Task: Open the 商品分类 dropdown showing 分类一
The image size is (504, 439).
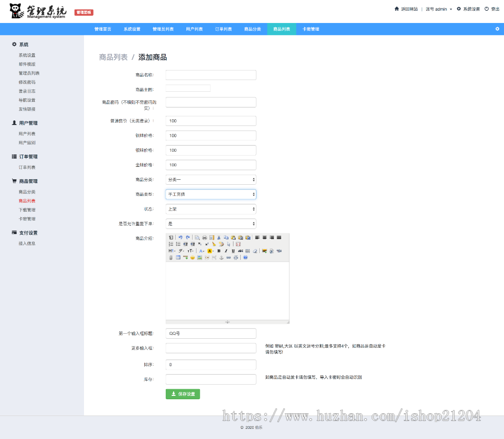Action: pyautogui.click(x=211, y=180)
